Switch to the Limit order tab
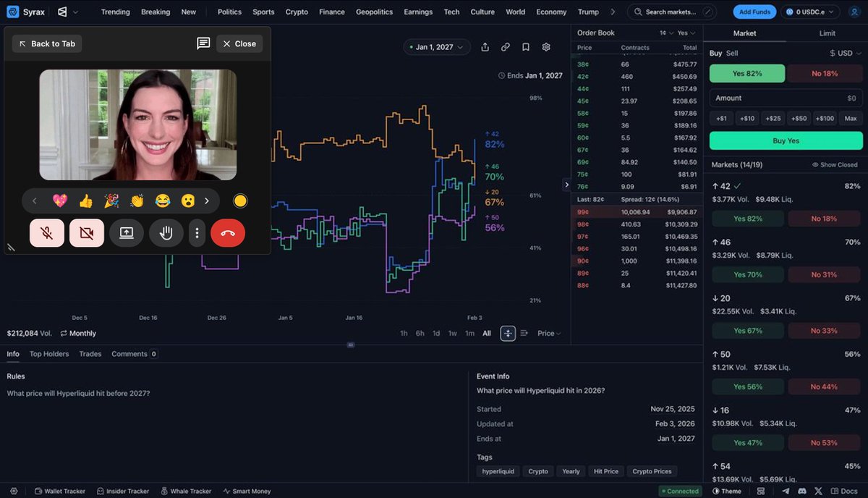Viewport: 868px width, 498px height. point(827,33)
